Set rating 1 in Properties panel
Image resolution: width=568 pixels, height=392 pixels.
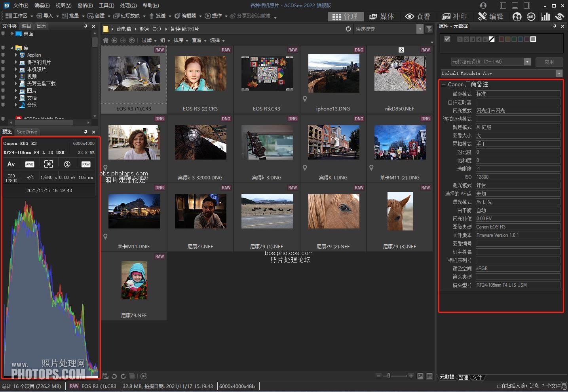460,39
